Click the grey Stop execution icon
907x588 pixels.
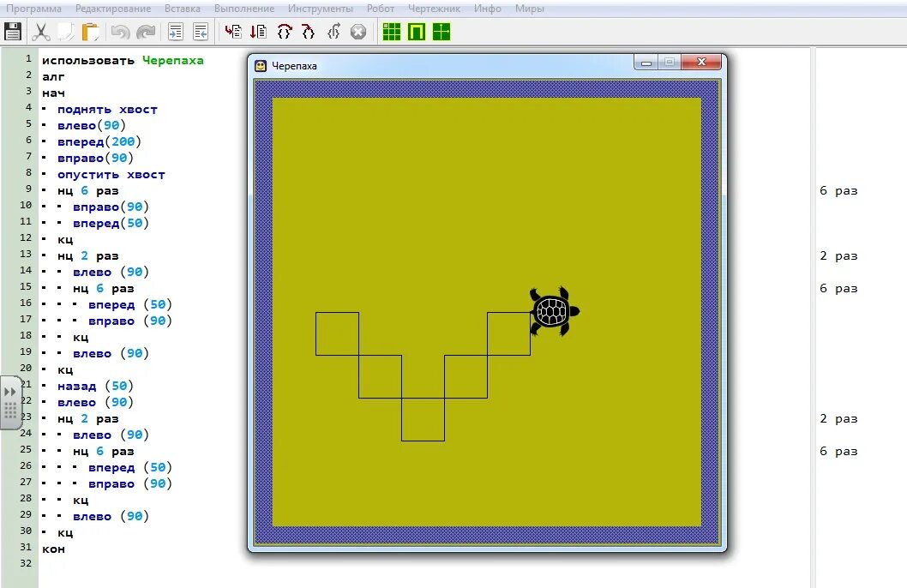pyautogui.click(x=358, y=32)
